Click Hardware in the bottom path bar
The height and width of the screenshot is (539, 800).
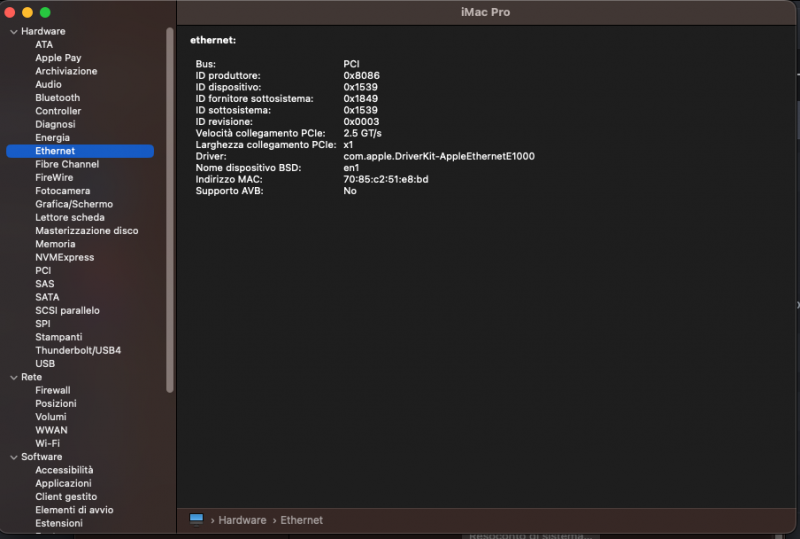[x=242, y=520]
